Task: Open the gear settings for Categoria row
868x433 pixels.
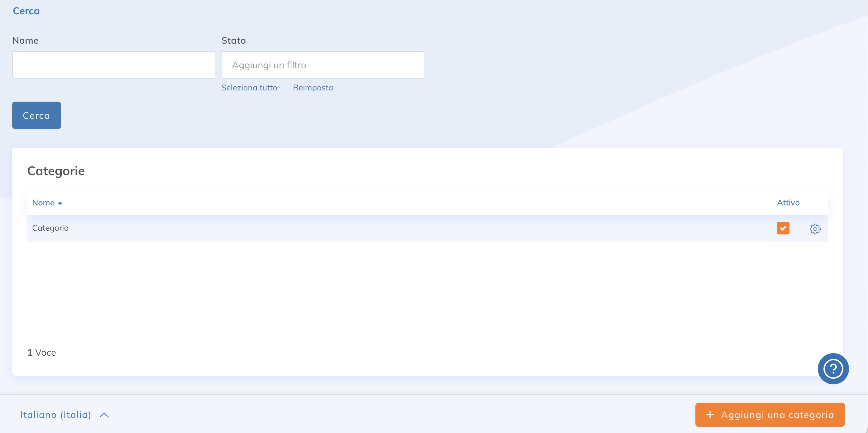Action: click(815, 229)
